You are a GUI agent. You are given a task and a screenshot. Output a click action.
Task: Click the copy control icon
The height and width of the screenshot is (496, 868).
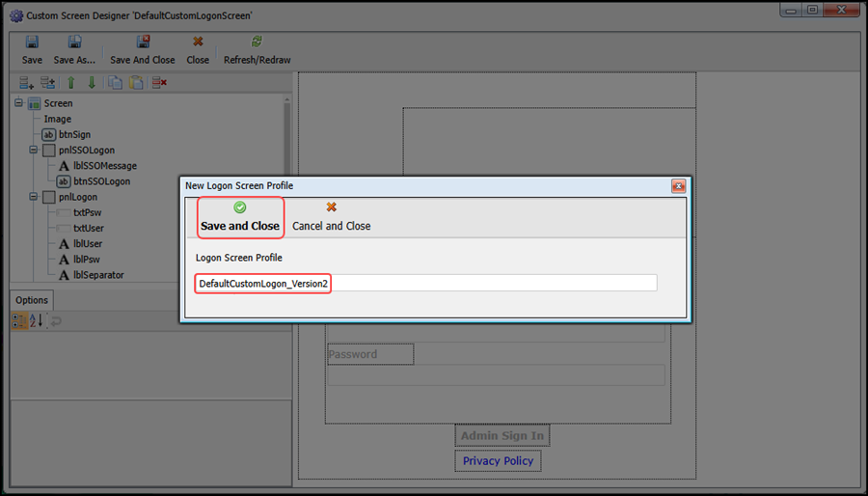[x=116, y=83]
